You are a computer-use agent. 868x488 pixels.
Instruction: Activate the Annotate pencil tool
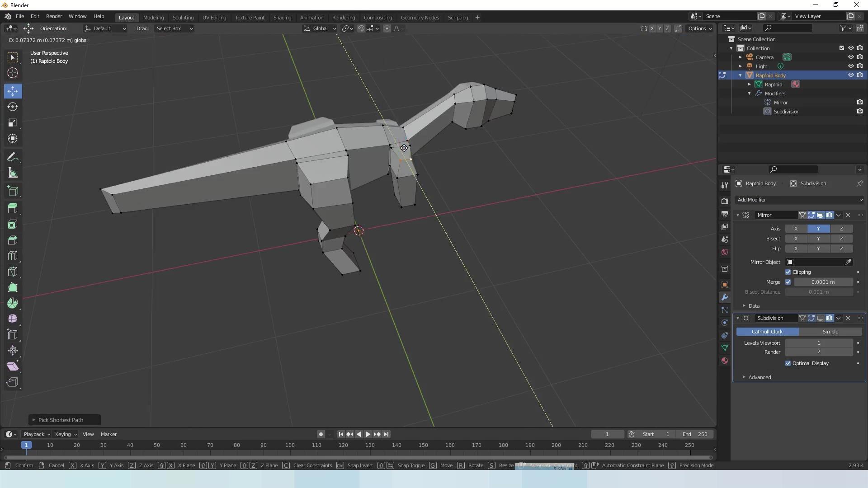point(13,157)
